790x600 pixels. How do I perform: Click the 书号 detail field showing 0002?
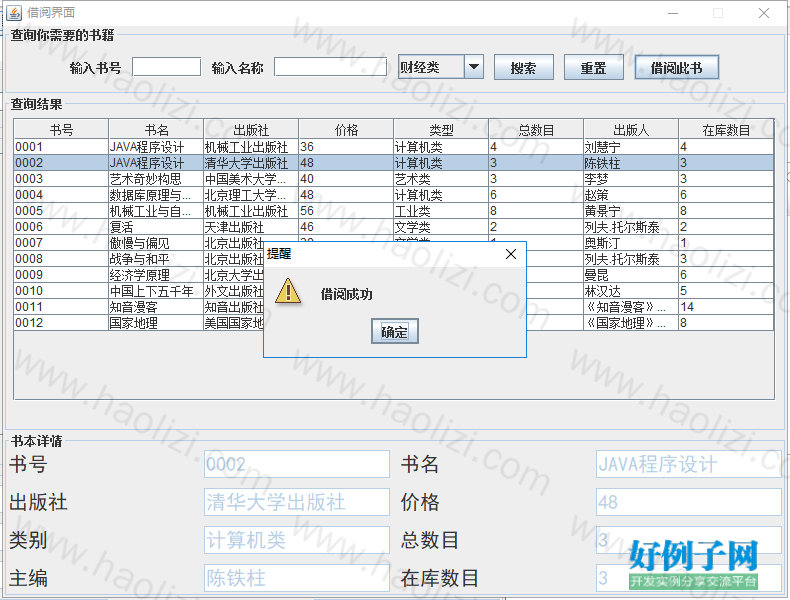tap(297, 464)
